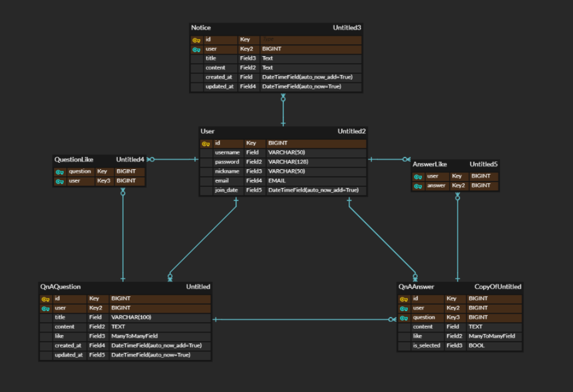The width and height of the screenshot is (573, 392).
Task: Click the title field name in Notice table
Action: point(210,58)
